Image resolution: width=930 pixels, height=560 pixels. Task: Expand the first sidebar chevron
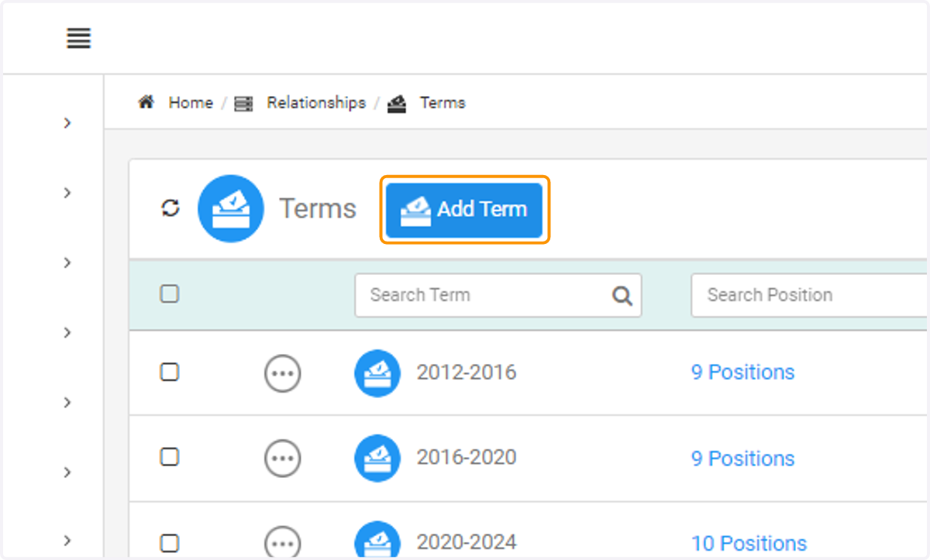click(x=68, y=122)
